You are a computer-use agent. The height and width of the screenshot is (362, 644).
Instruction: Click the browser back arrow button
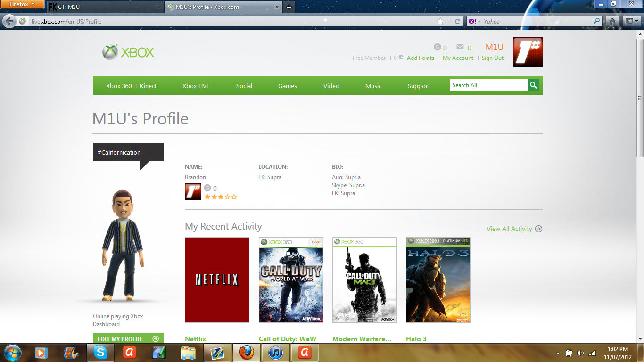point(9,21)
